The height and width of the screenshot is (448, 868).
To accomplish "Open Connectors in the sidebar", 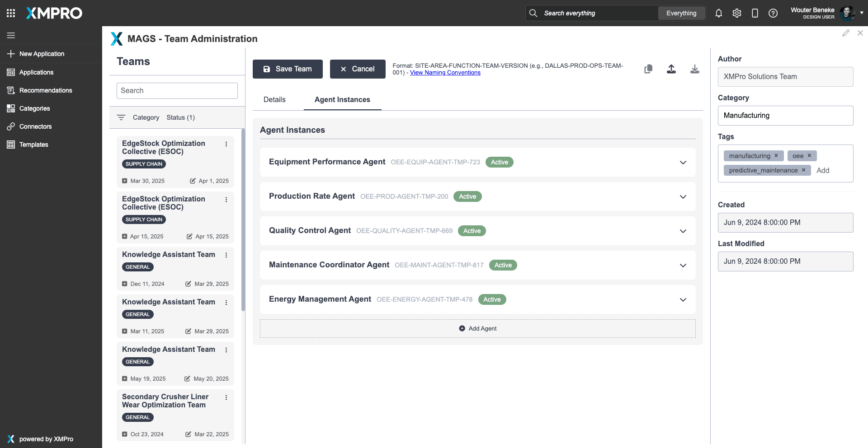I will click(35, 126).
